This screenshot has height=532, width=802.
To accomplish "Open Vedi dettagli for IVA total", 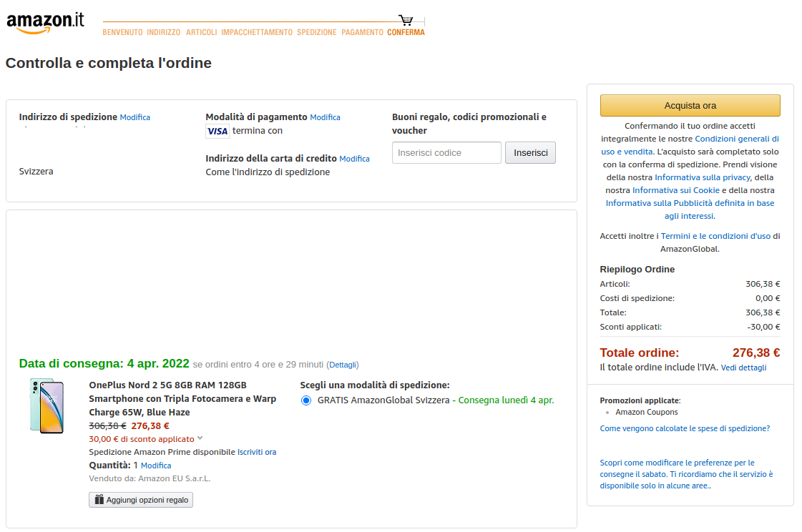I will [743, 368].
